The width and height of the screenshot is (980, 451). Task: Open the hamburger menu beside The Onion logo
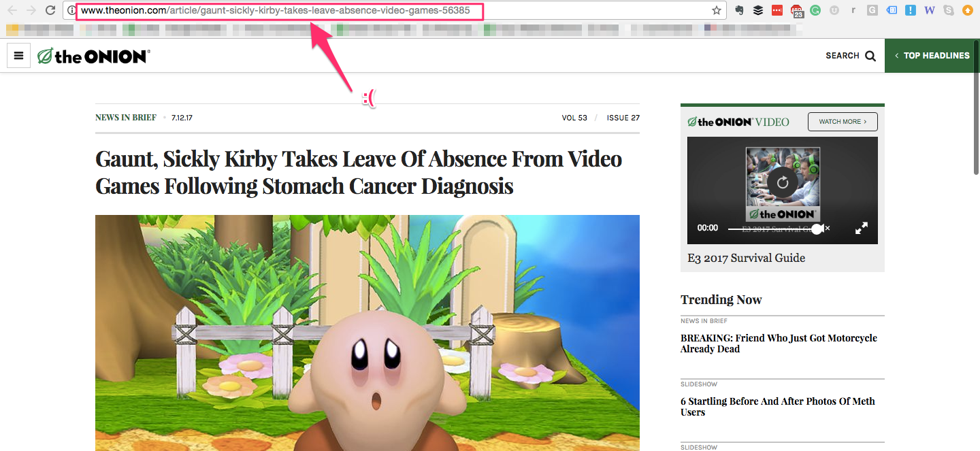(x=18, y=56)
